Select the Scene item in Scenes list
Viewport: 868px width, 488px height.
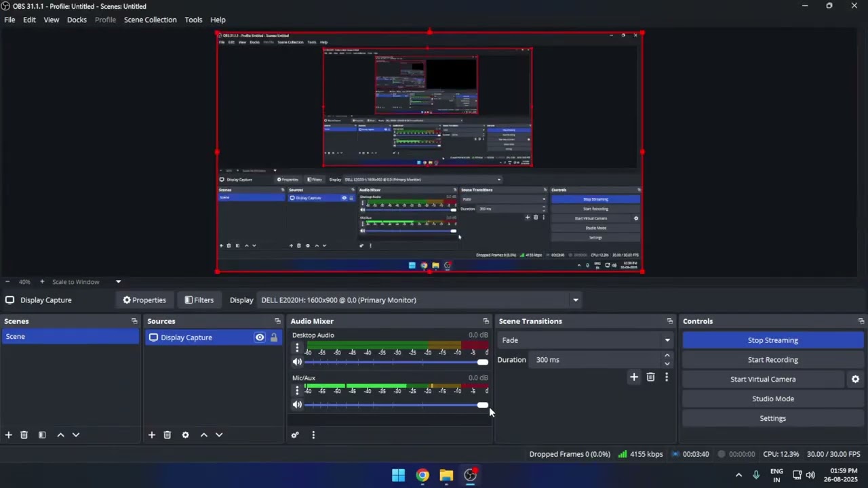tap(71, 337)
